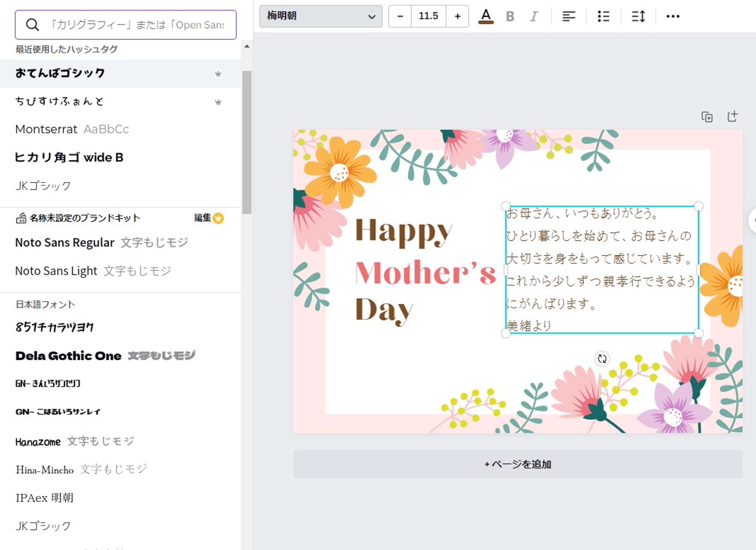Click the bottom-right resize handle of text box
This screenshot has width=756, height=550.
(x=699, y=333)
